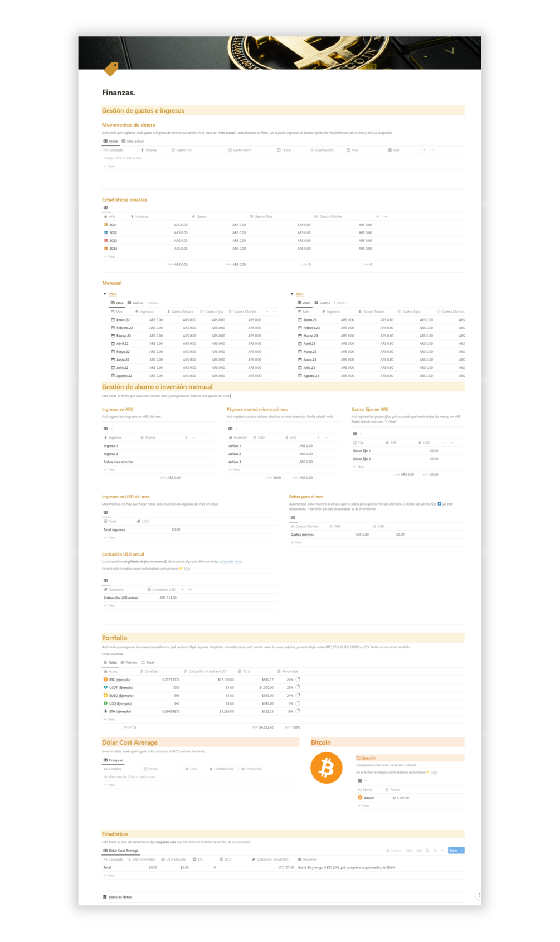
Task: Click the Locked indicator in Dolar Cost Average
Action: (394, 851)
